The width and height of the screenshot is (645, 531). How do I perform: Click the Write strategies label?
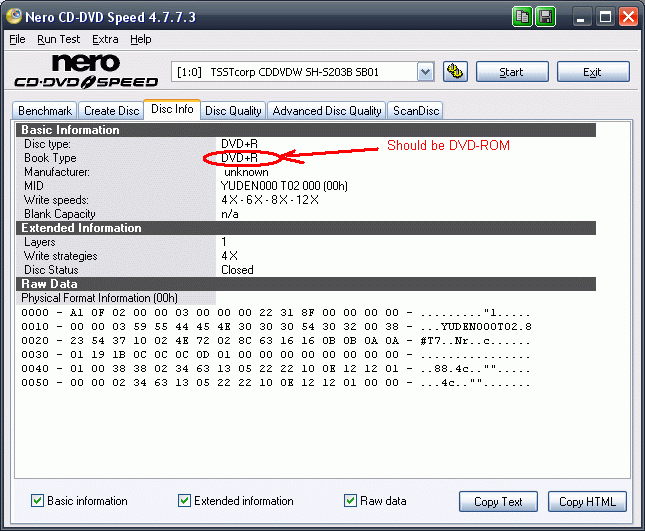(60, 256)
